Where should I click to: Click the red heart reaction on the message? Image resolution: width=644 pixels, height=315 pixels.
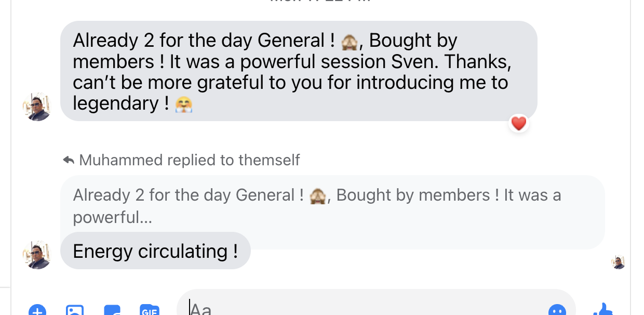(x=518, y=123)
